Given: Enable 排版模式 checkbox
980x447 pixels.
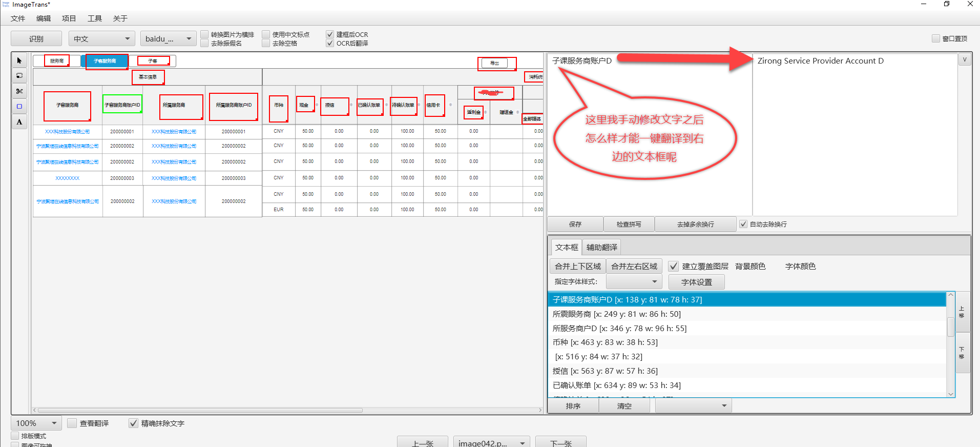Looking at the screenshot, I should [x=15, y=436].
